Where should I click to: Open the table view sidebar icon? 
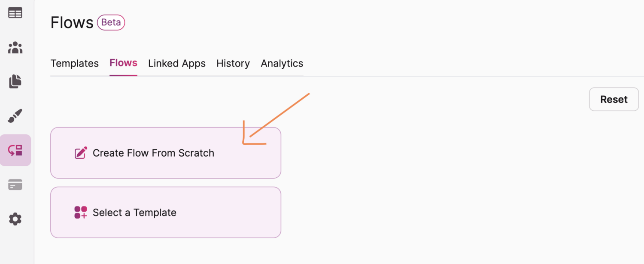tap(15, 13)
